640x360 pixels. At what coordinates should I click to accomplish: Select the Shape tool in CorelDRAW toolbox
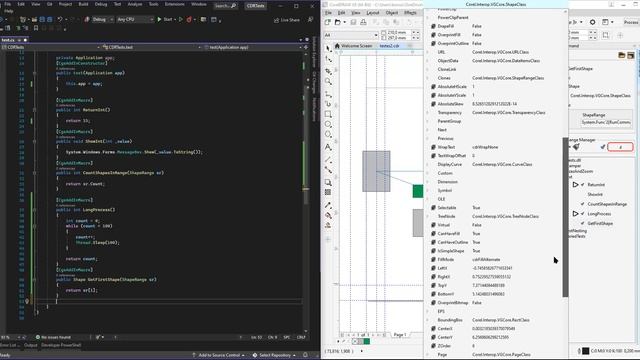[x=328, y=60]
